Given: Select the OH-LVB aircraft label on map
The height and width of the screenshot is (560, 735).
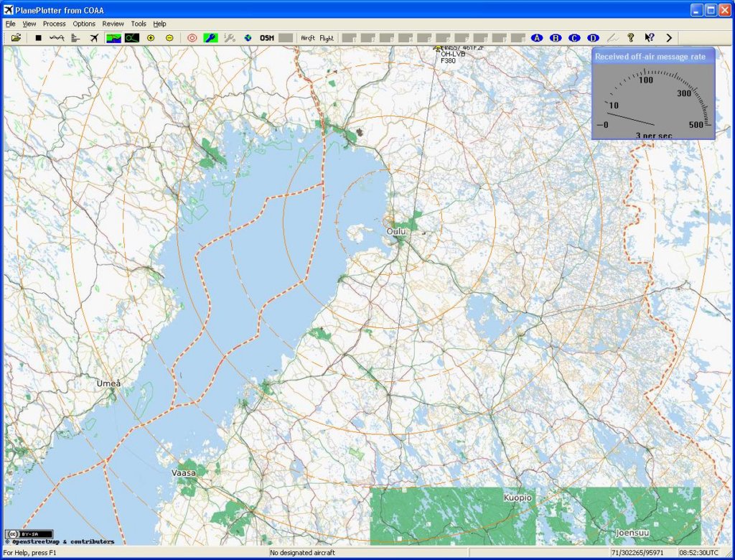Looking at the screenshot, I should click(451, 54).
